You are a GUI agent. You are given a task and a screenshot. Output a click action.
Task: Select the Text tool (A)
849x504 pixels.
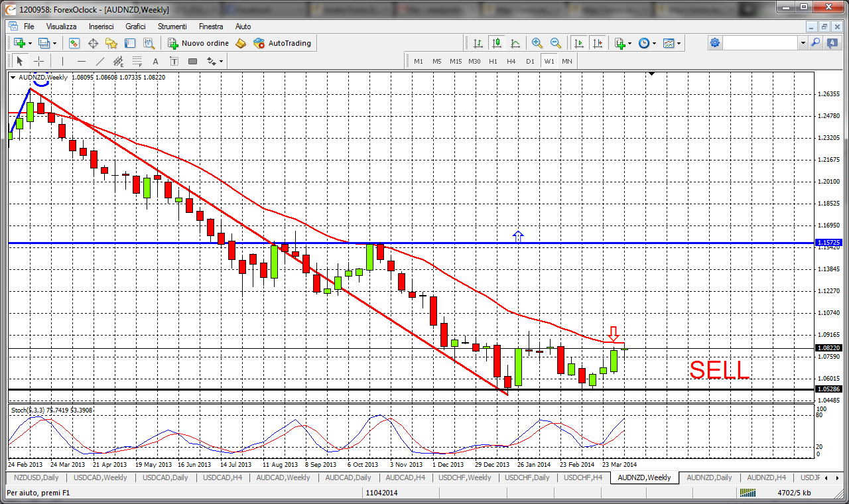156,61
